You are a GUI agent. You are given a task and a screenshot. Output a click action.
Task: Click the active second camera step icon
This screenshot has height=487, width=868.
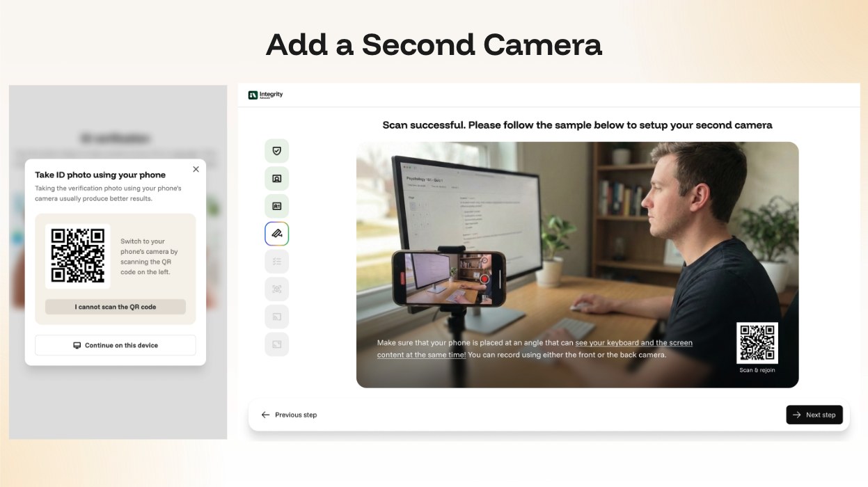(276, 234)
